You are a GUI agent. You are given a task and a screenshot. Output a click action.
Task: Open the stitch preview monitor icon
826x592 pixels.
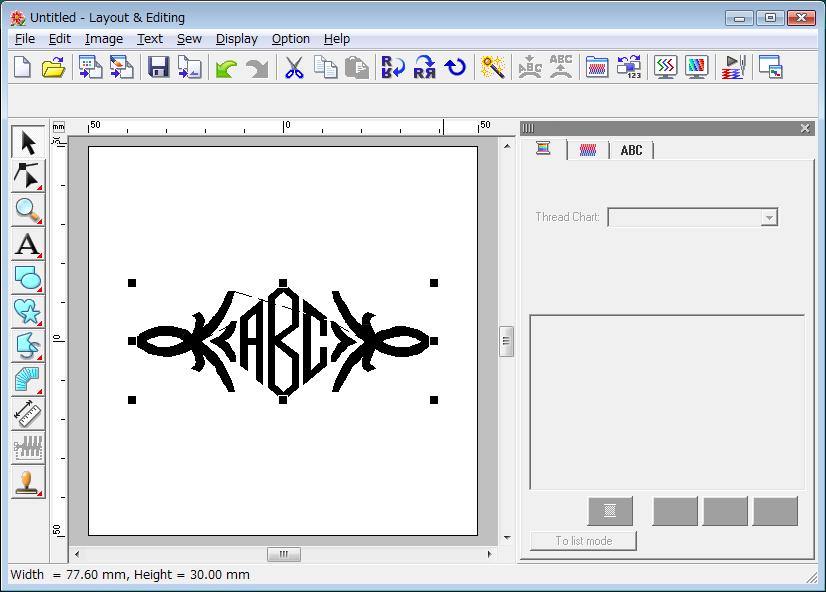[x=666, y=67]
